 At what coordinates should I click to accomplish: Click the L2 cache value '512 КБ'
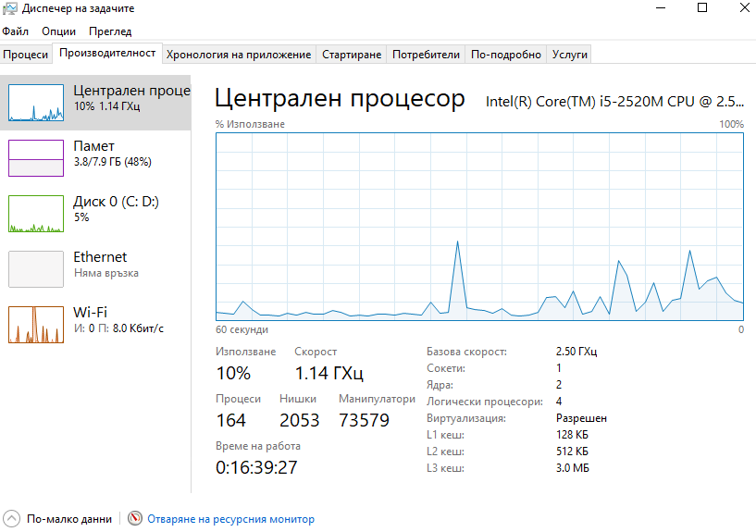click(x=572, y=452)
